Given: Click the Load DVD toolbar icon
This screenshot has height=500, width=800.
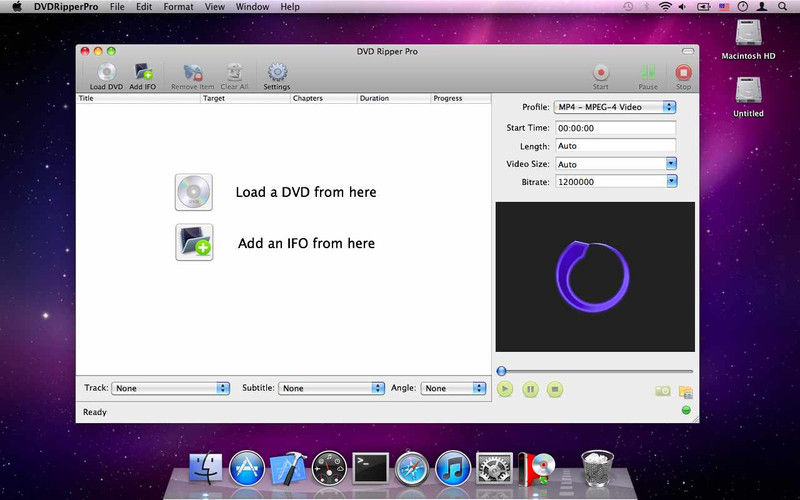Looking at the screenshot, I should (x=107, y=73).
